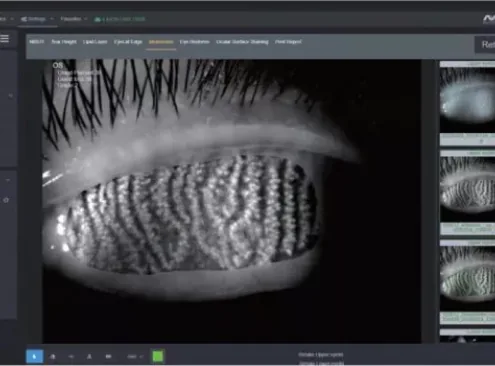Select the first blurry eye thumbnail
495x366 pixels.
pyautogui.click(x=467, y=99)
